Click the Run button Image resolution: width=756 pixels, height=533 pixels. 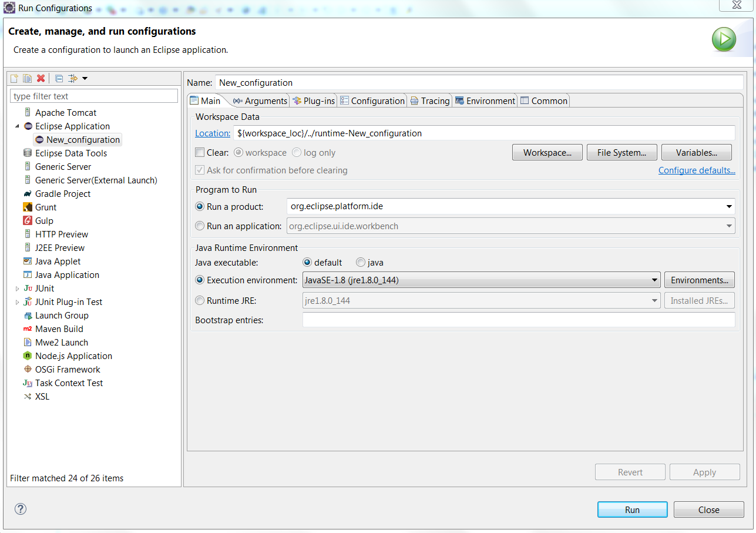(633, 509)
